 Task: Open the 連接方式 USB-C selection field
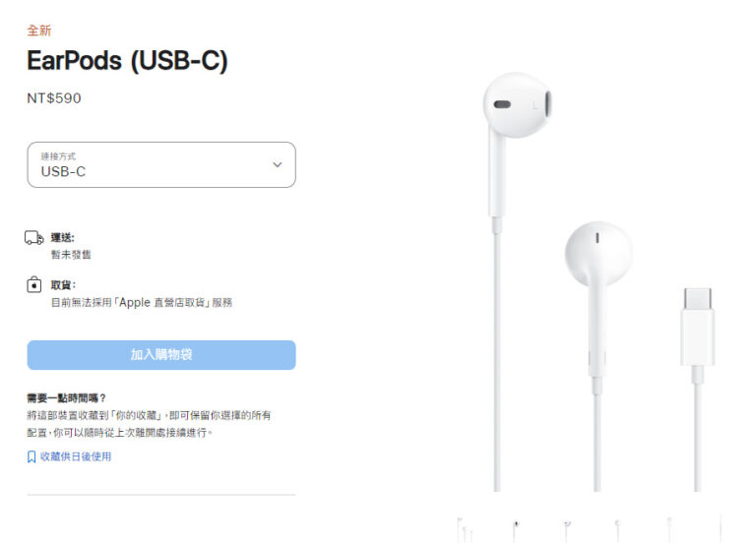coord(161,165)
